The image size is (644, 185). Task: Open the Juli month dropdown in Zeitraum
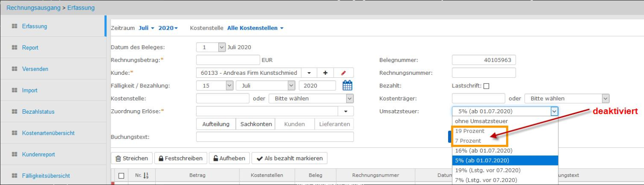[x=147, y=28]
